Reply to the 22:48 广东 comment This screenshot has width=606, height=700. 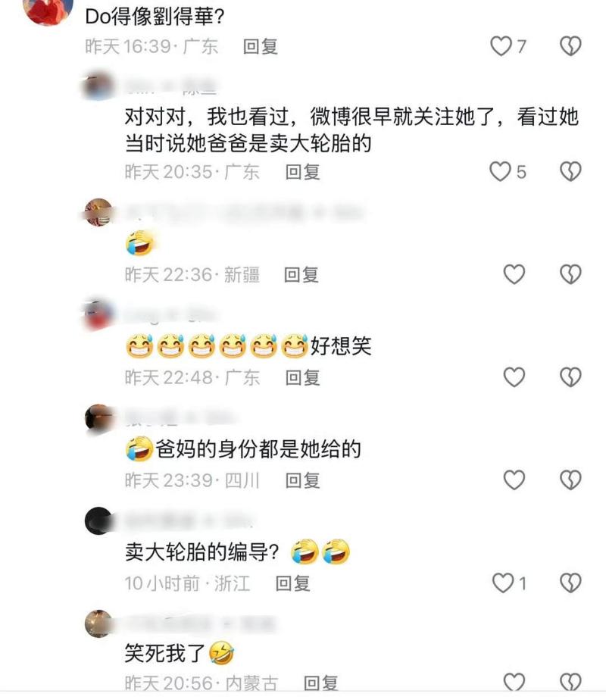click(302, 378)
